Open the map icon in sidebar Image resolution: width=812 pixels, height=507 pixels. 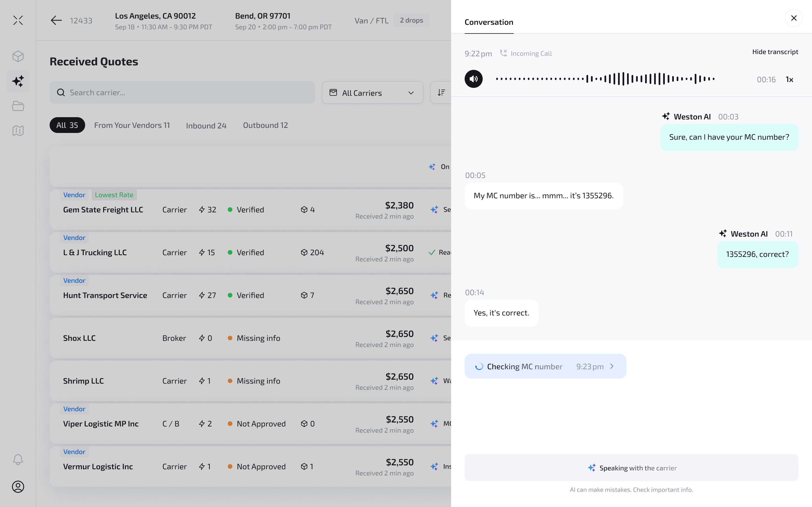pyautogui.click(x=18, y=131)
